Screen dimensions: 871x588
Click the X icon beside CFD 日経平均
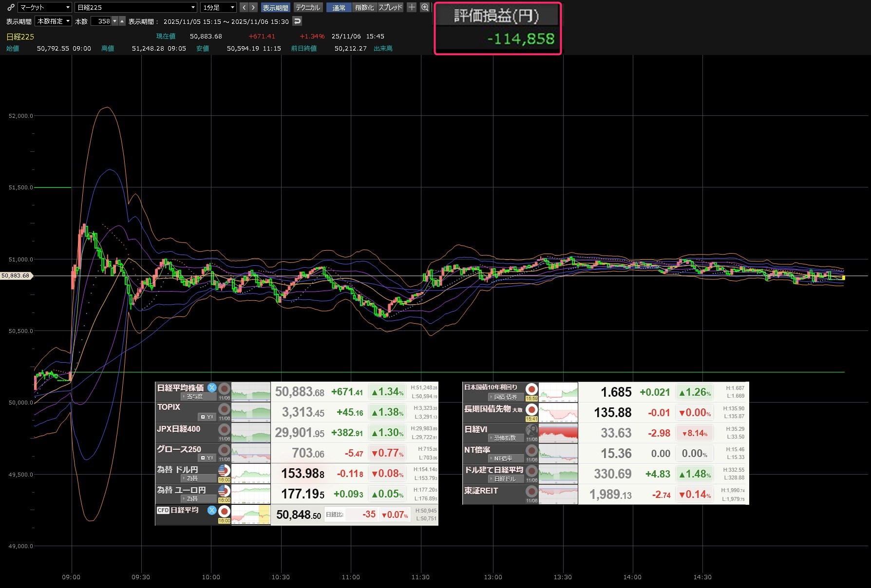tap(212, 510)
